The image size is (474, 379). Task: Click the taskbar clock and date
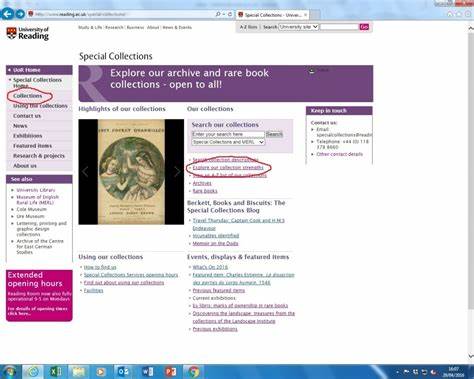click(x=453, y=372)
